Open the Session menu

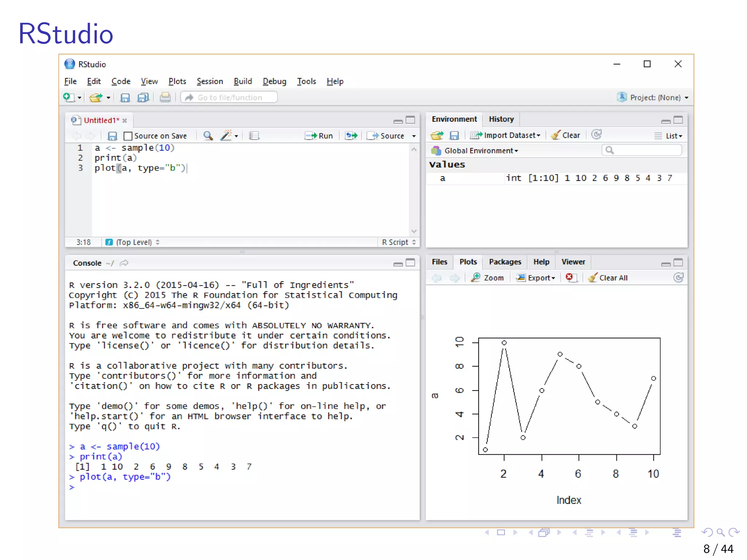pyautogui.click(x=210, y=81)
